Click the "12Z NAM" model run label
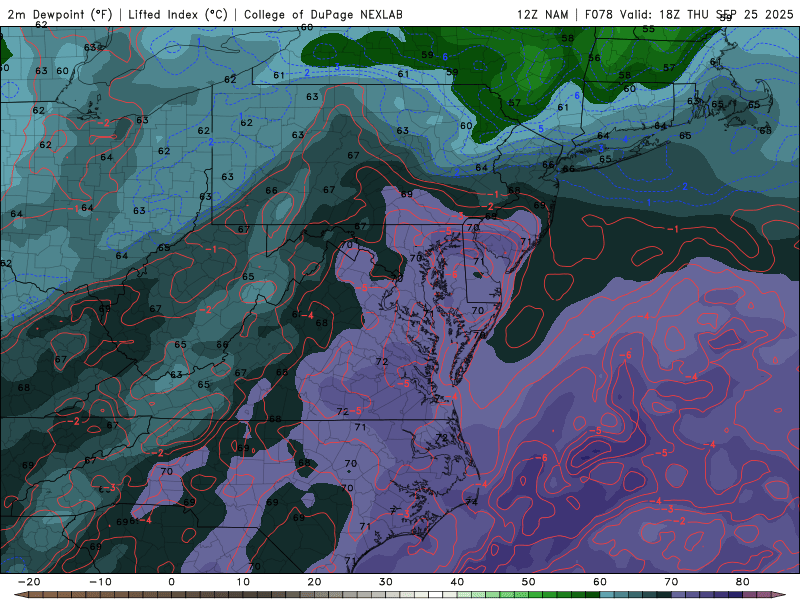 (542, 14)
